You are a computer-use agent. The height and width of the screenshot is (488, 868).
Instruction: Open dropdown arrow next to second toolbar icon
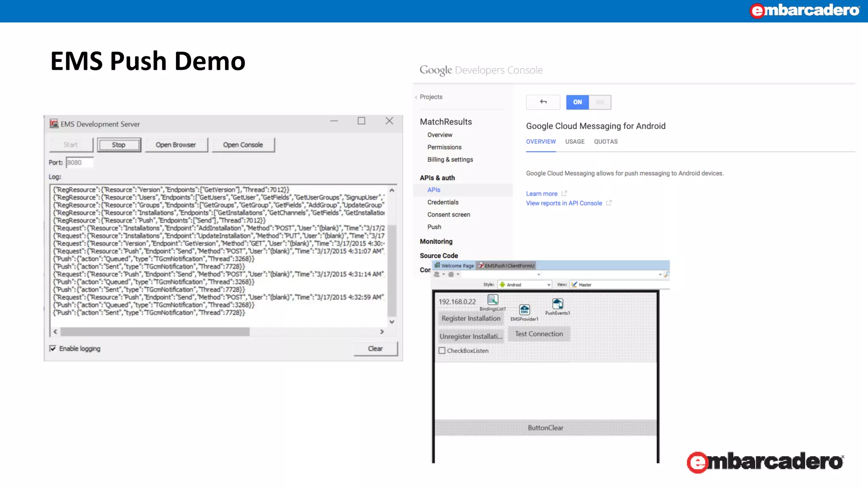click(458, 274)
